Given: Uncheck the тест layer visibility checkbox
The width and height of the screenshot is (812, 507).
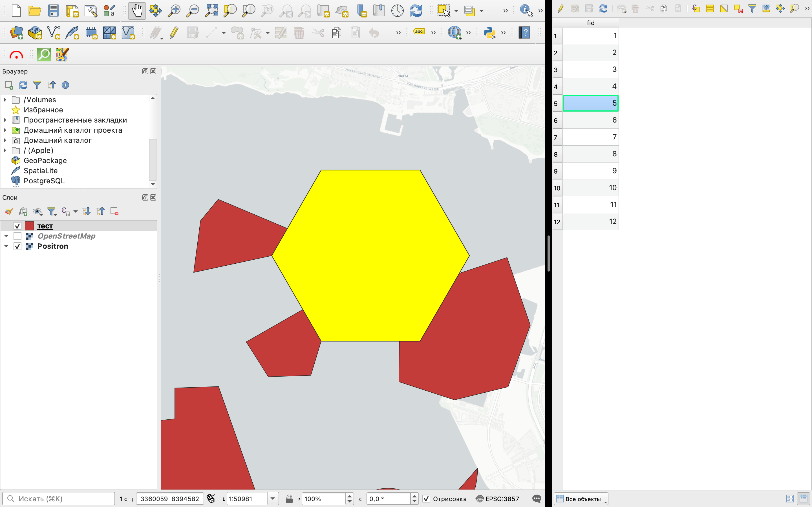Looking at the screenshot, I should tap(17, 226).
